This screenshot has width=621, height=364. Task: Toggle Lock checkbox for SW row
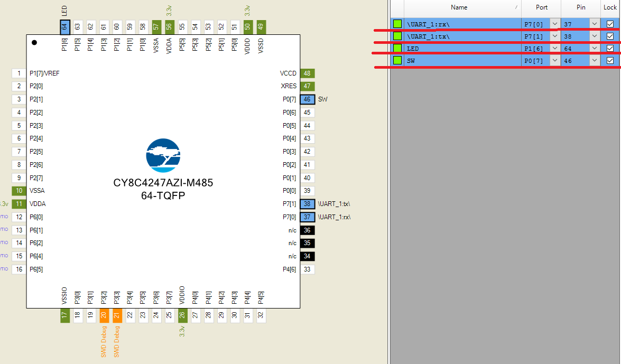pyautogui.click(x=610, y=61)
